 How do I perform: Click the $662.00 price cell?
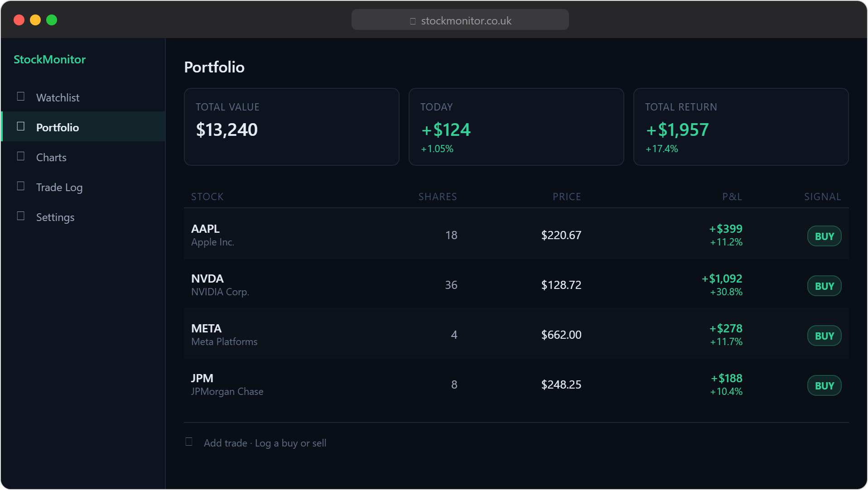pyautogui.click(x=561, y=335)
